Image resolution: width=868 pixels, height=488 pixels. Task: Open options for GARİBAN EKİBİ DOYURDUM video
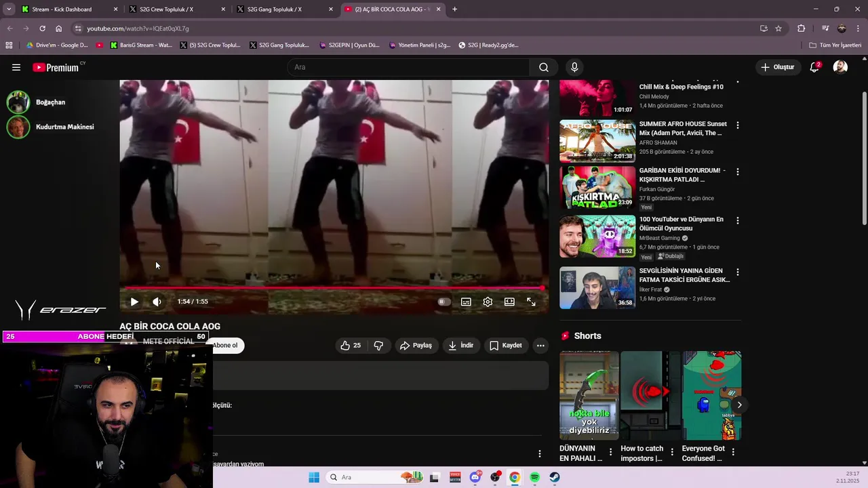[737, 172]
